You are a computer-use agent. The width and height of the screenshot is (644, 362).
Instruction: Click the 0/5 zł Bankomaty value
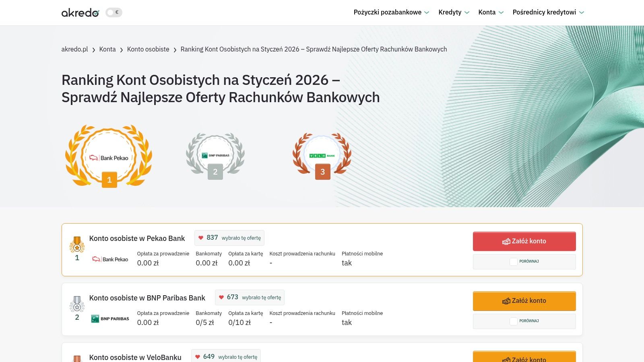click(x=205, y=323)
